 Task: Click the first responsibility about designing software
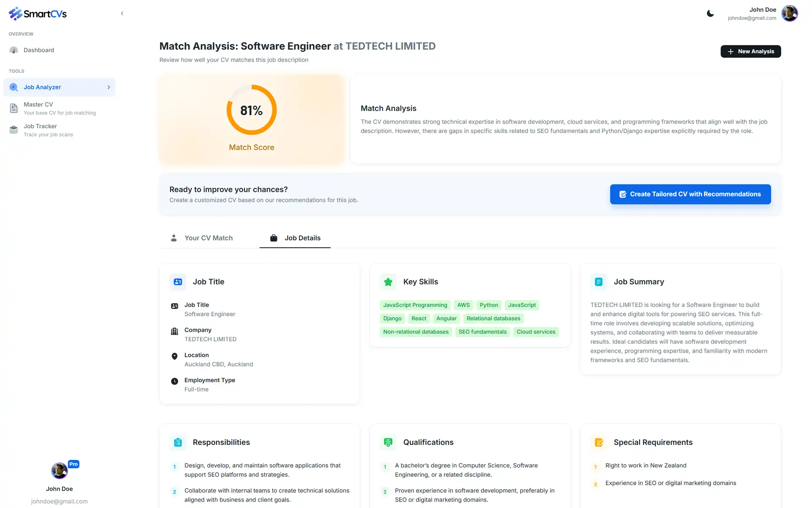(263, 470)
